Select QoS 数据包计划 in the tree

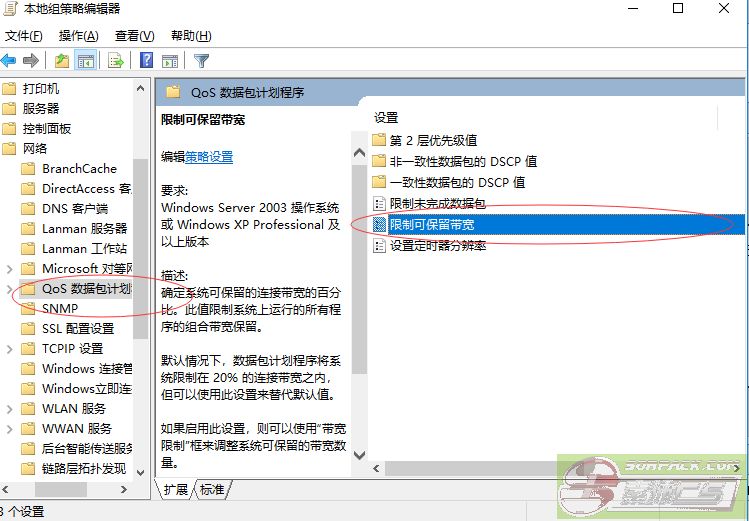click(85, 289)
